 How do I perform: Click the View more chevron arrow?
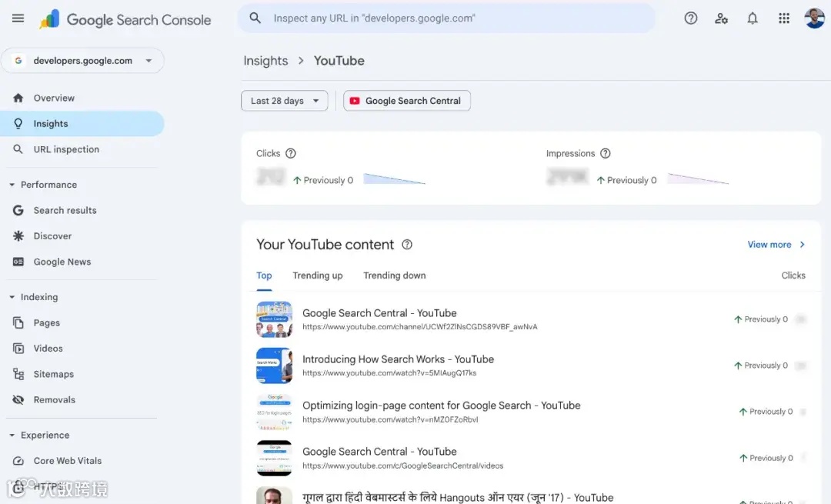tap(803, 245)
